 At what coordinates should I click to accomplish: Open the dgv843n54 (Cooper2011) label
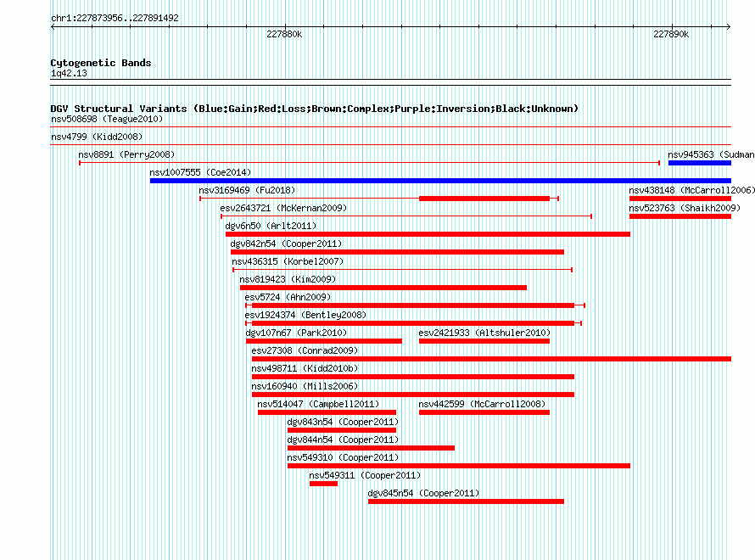[x=343, y=422]
